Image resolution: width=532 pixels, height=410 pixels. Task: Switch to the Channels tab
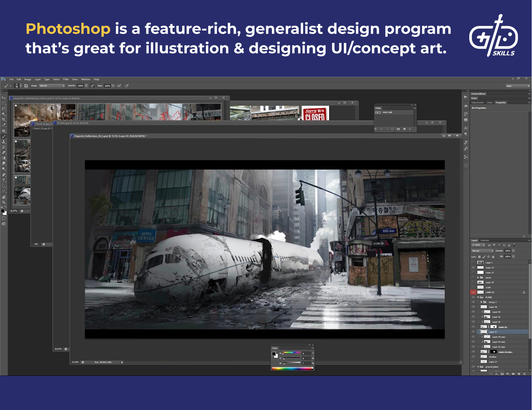[485, 240]
